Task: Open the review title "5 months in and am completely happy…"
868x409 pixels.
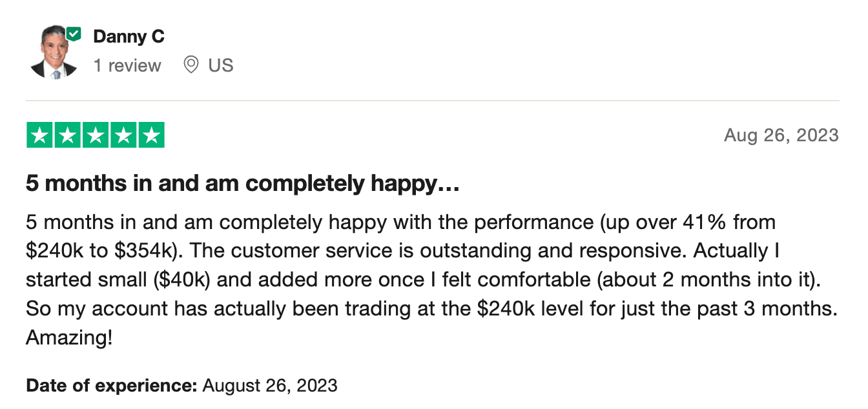Action: pyautogui.click(x=242, y=185)
